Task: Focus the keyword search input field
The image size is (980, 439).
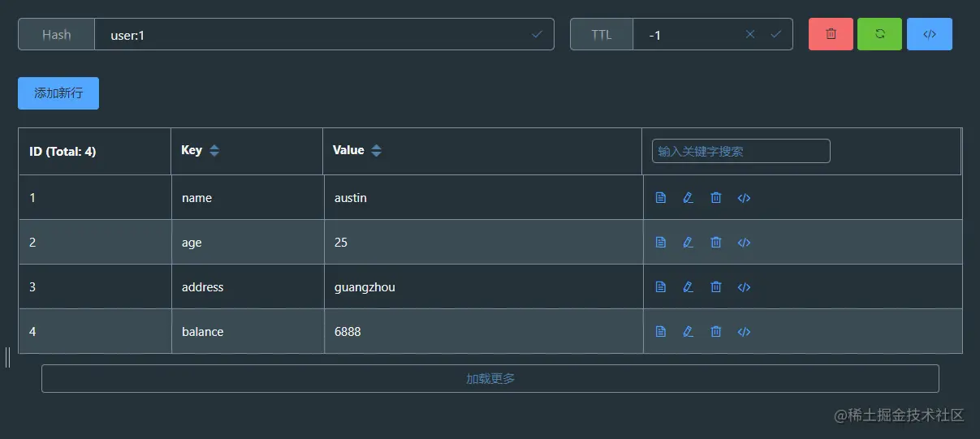Action: [740, 151]
